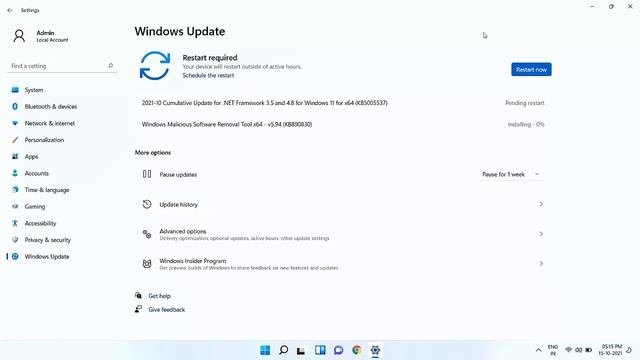The height and width of the screenshot is (360, 640).
Task: Open Advanced options text label
Action: click(x=183, y=231)
